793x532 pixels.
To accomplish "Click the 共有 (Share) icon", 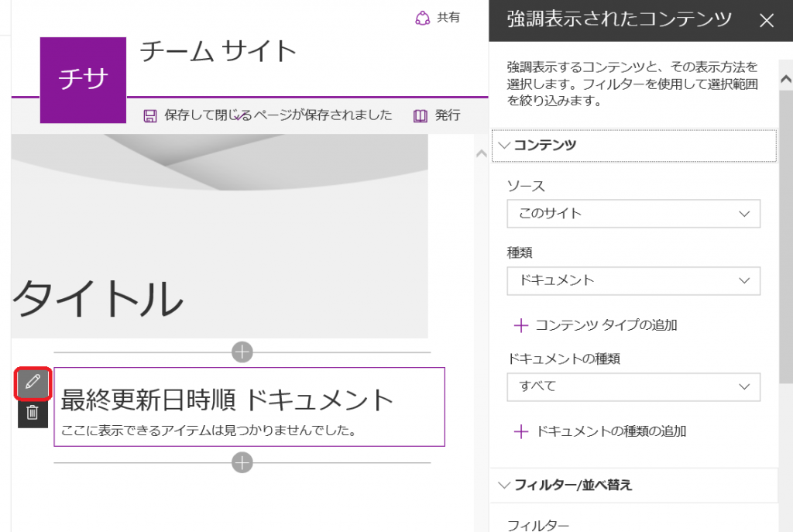I will tap(423, 19).
